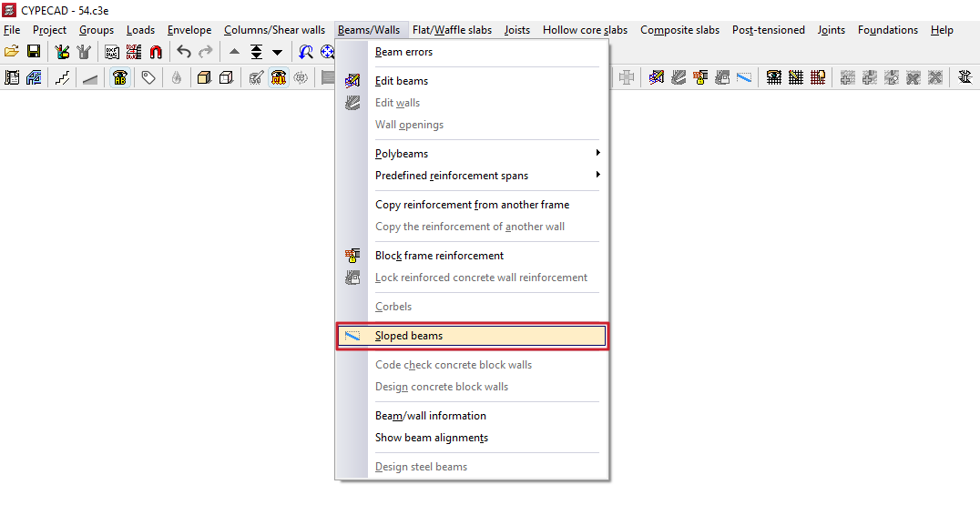Expand the Polybeams submenu arrow
This screenshot has height=505, width=980.
pyautogui.click(x=598, y=153)
